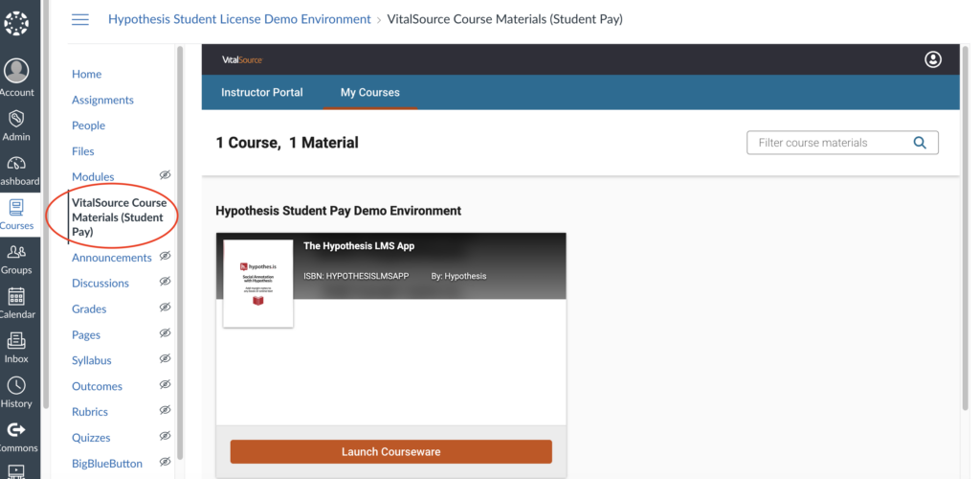This screenshot has height=479, width=980.
Task: Open Outcomes in course navigation
Action: 97,386
